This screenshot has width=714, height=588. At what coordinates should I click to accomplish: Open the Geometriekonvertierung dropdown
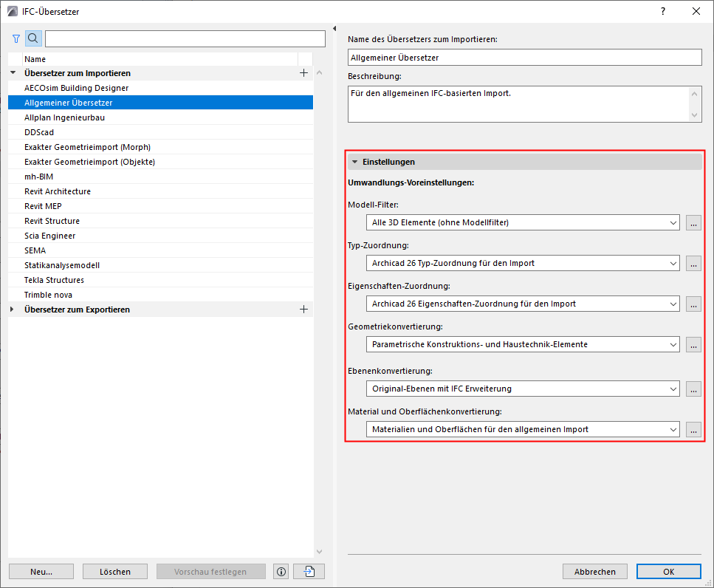(523, 344)
